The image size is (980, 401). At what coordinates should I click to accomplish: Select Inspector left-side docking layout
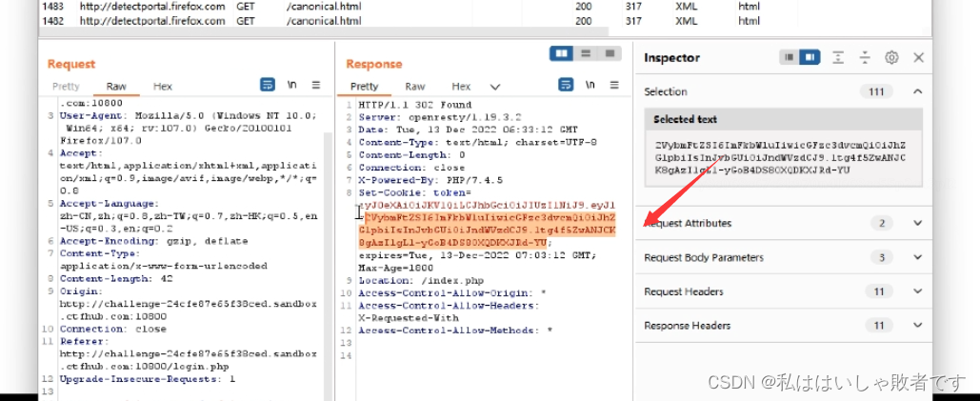tap(790, 57)
